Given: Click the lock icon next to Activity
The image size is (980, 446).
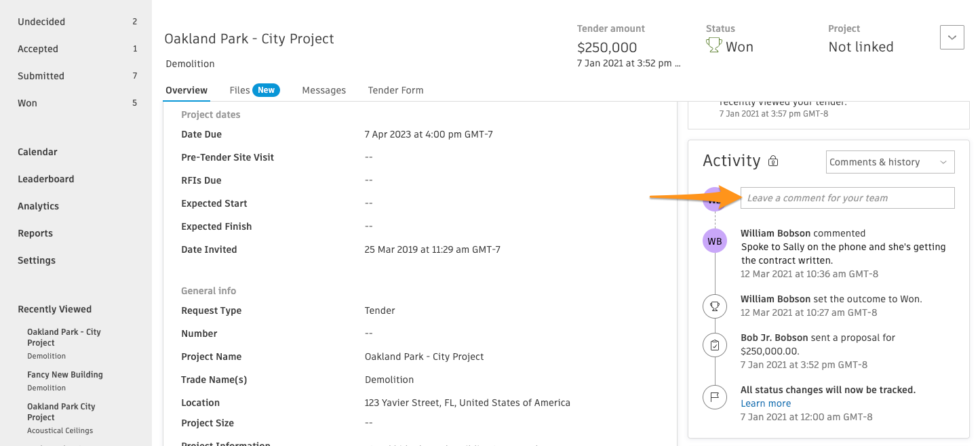Looking at the screenshot, I should 772,161.
